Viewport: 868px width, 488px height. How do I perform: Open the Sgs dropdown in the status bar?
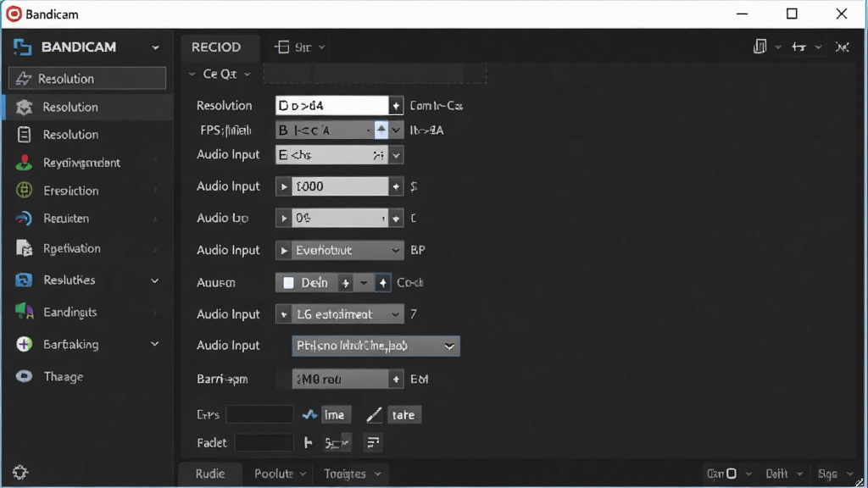click(x=850, y=474)
